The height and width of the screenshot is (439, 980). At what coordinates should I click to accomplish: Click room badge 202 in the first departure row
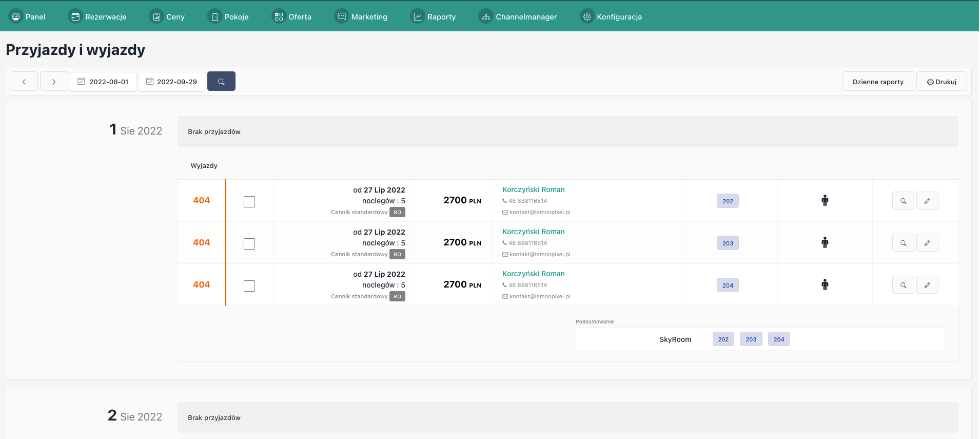tap(728, 201)
